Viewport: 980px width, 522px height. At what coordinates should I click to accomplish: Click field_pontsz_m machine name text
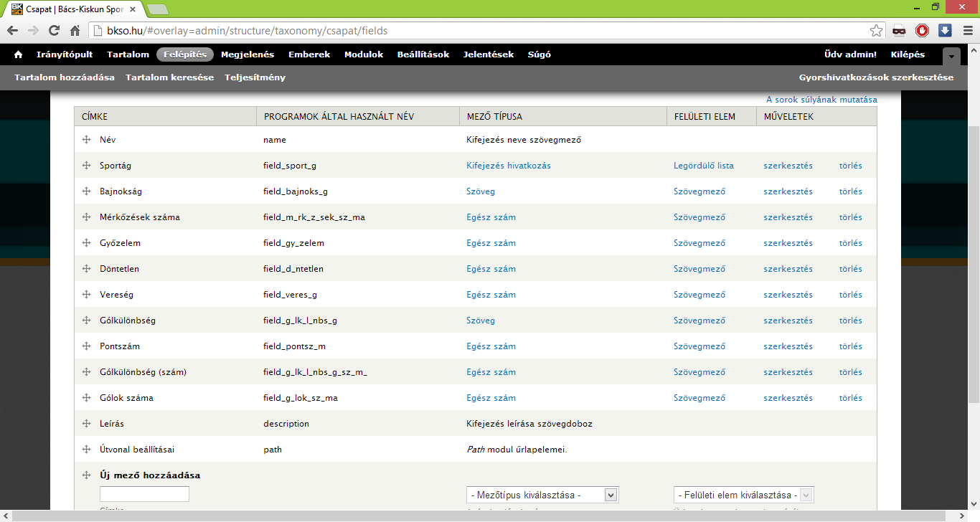pos(295,346)
